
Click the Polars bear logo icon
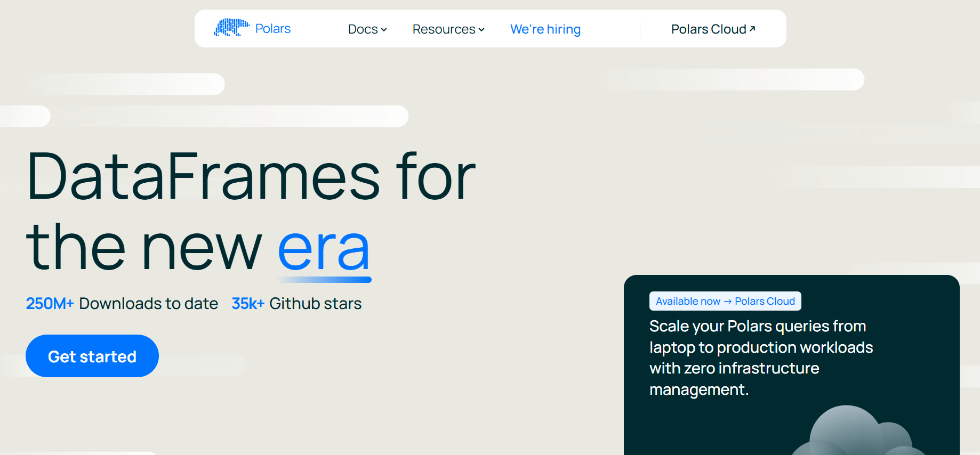(x=231, y=28)
